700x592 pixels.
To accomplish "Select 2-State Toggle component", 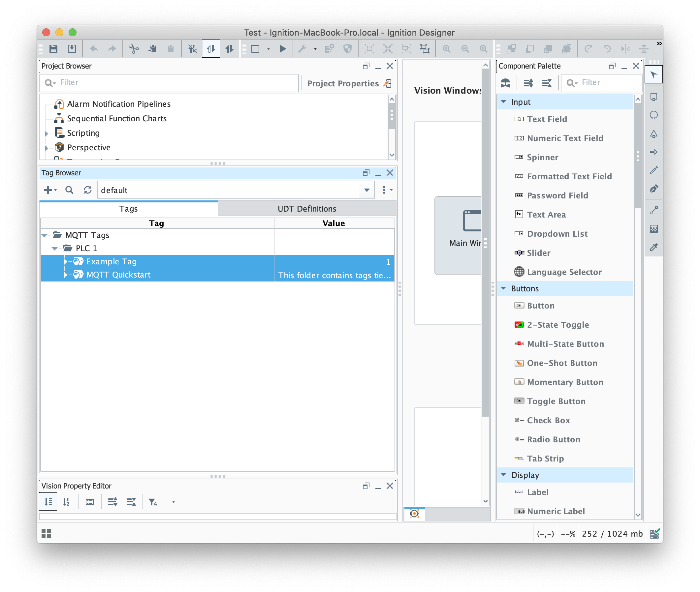I will click(551, 325).
